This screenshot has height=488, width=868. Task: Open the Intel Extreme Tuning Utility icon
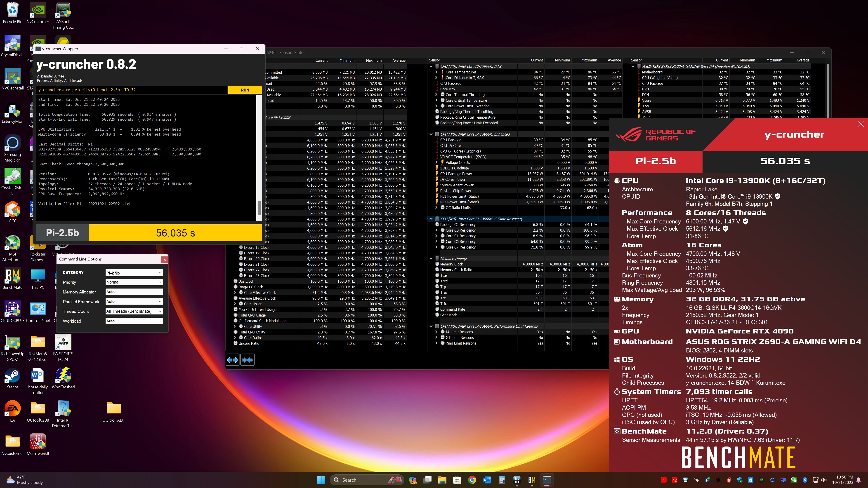click(x=63, y=414)
